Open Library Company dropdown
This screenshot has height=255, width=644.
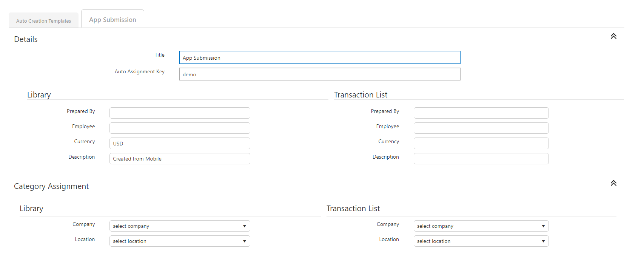(x=180, y=226)
